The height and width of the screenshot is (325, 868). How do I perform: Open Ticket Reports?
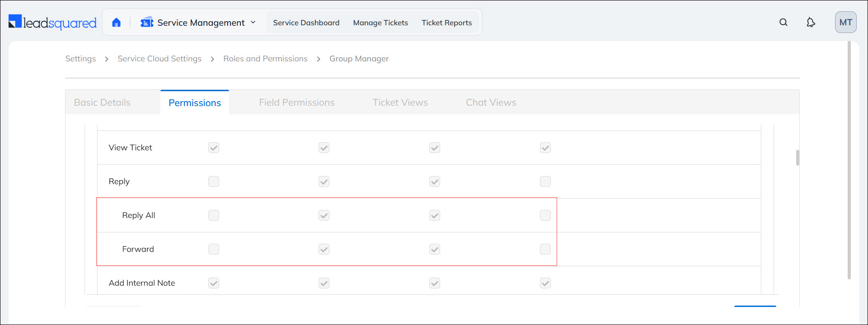coord(446,23)
